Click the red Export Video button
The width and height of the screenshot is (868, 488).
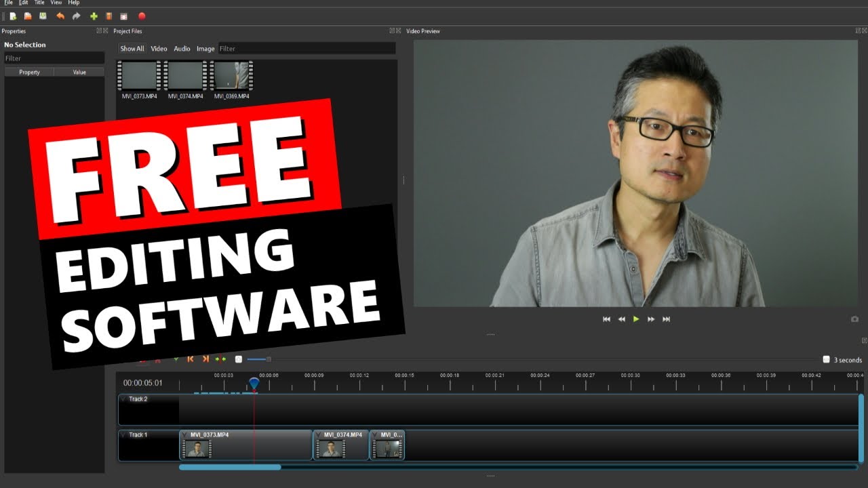tap(142, 16)
